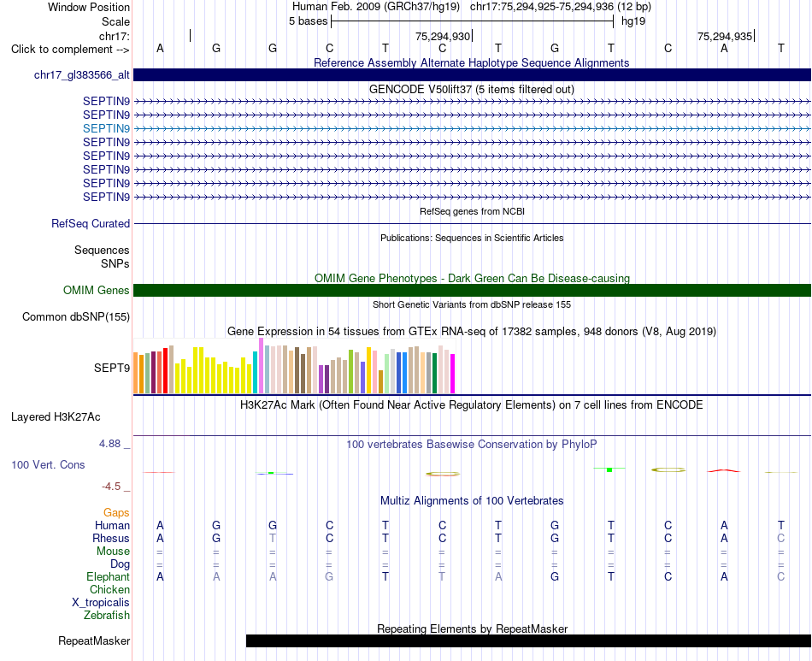812x661 pixels.
Task: Click the cyan bar in GTEx chart
Action: click(x=256, y=373)
